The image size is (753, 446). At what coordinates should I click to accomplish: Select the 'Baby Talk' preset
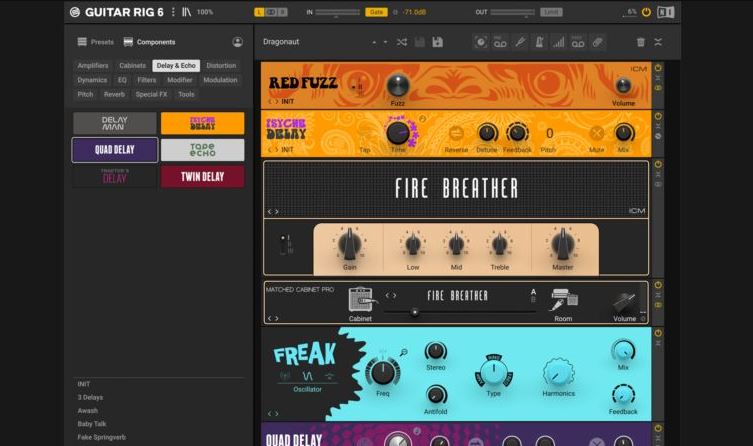tap(92, 424)
